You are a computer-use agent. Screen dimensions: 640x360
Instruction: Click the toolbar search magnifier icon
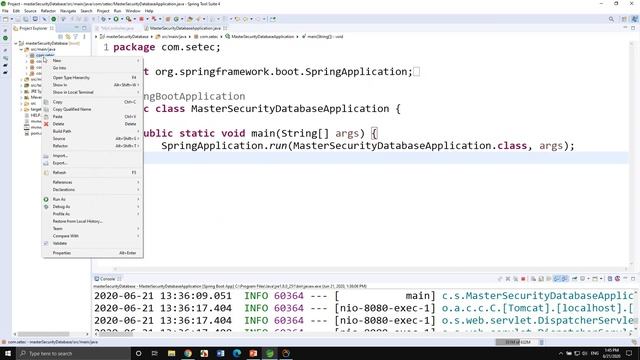611,19
